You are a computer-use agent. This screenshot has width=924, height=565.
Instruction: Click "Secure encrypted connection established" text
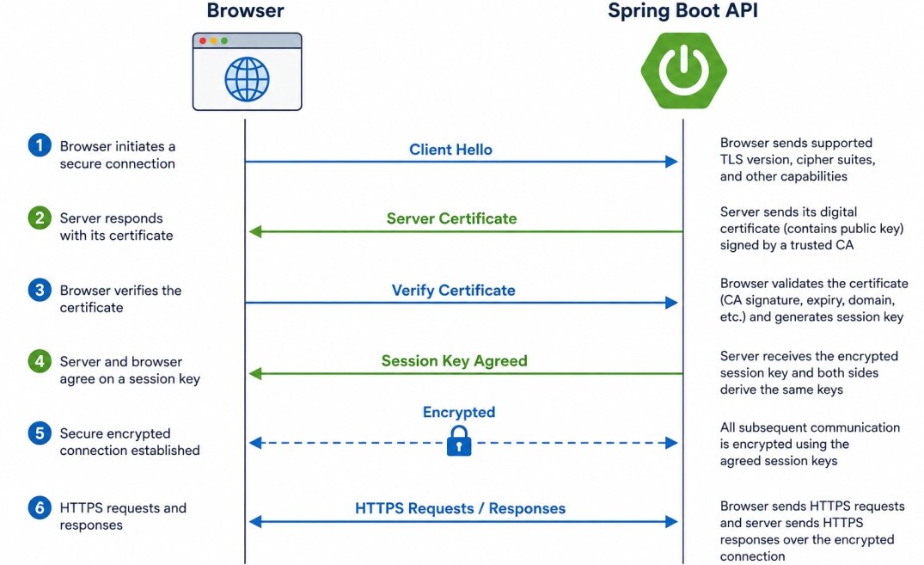pos(130,442)
